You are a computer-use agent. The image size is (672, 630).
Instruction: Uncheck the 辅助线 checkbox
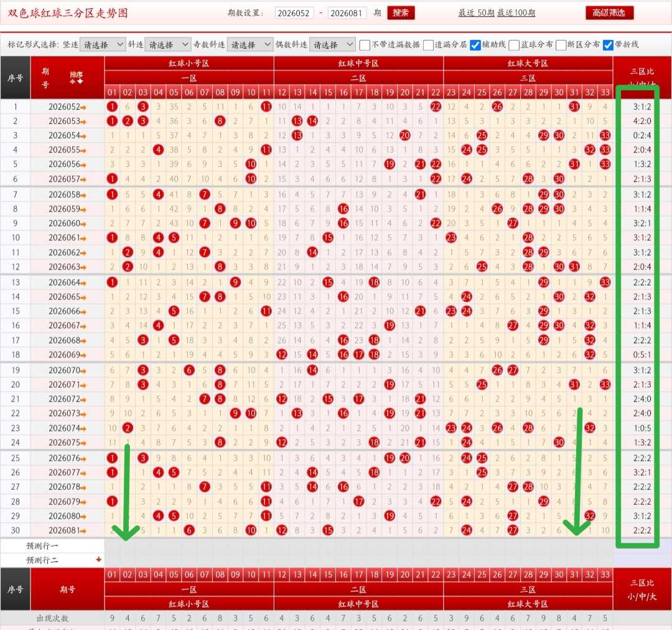point(475,45)
